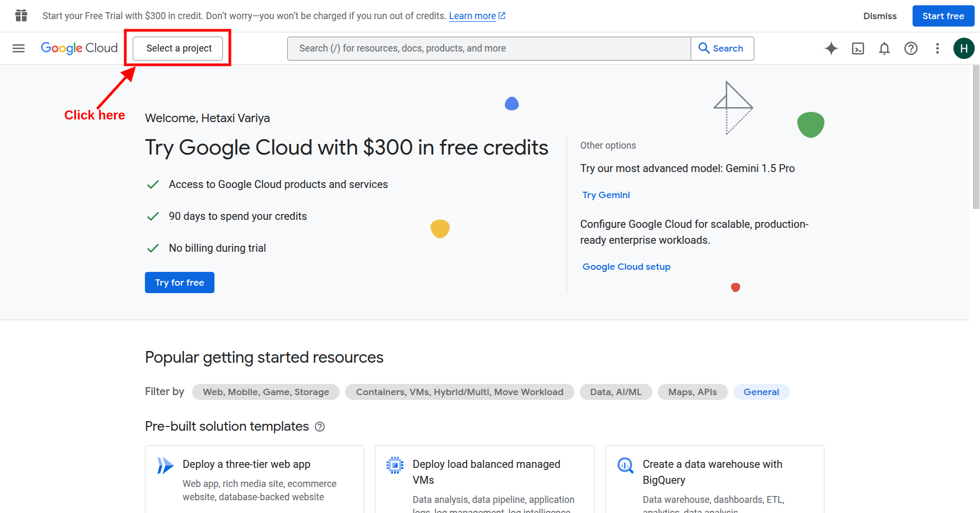Enable the Data, AI/ML filter chip
The height and width of the screenshot is (513, 980).
(x=615, y=392)
